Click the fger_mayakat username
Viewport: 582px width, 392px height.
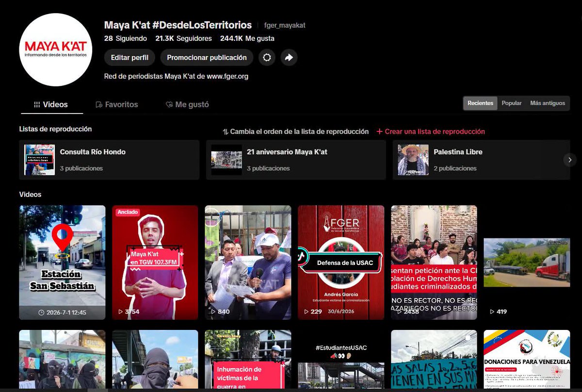click(285, 25)
